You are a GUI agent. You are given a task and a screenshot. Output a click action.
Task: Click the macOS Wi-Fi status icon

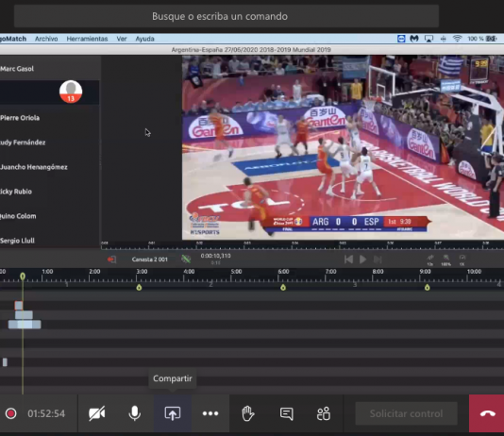[x=457, y=39]
